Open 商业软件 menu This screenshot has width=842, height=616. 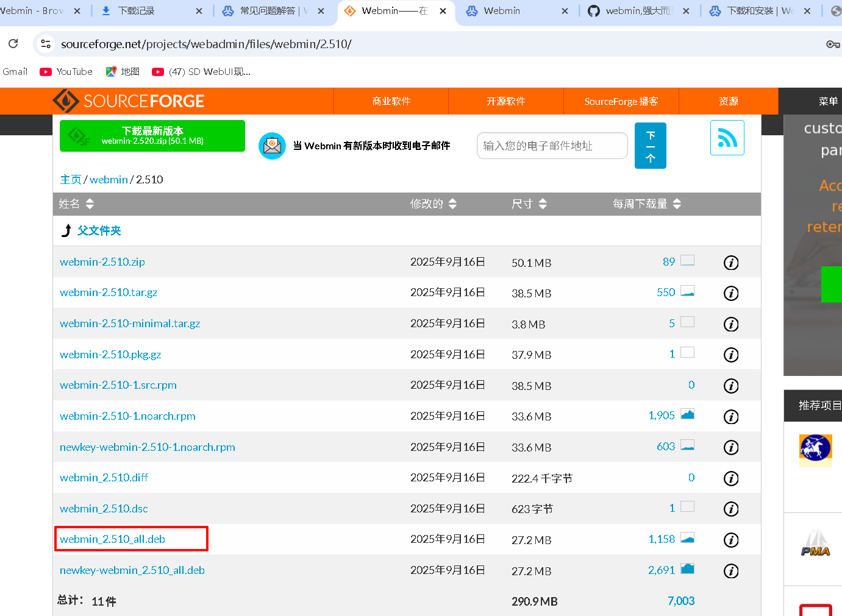(391, 101)
